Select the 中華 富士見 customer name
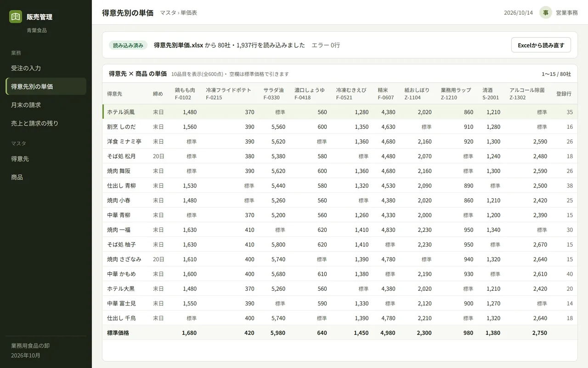The height and width of the screenshot is (368, 588). point(121,303)
